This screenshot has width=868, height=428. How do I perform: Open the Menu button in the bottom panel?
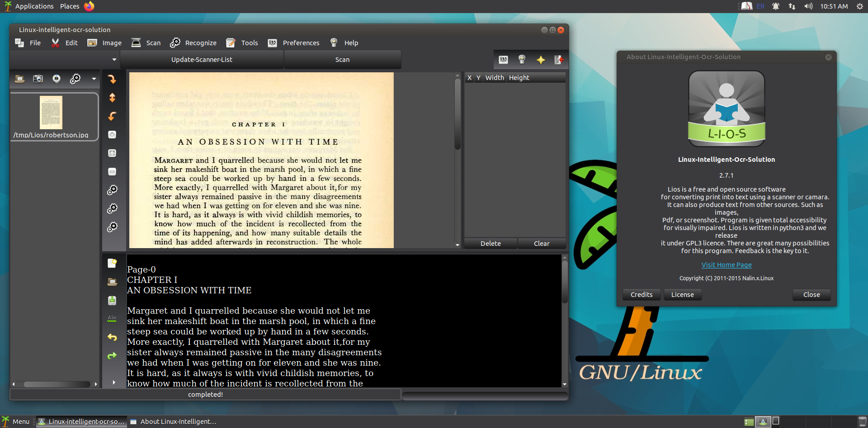[x=16, y=422]
